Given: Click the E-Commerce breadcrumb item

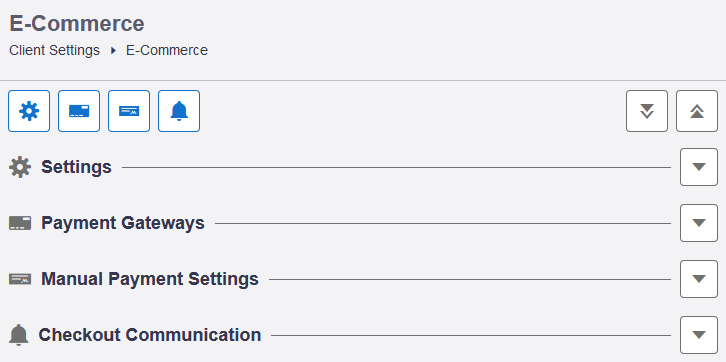Looking at the screenshot, I should [167, 50].
